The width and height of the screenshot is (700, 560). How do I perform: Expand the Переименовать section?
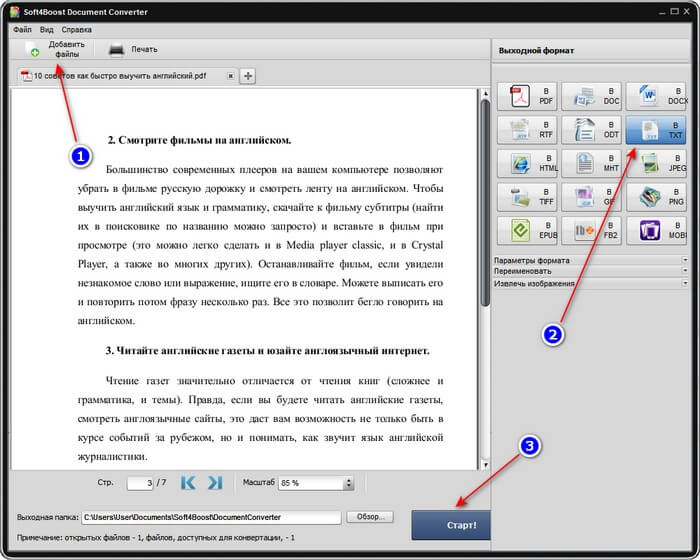point(591,271)
